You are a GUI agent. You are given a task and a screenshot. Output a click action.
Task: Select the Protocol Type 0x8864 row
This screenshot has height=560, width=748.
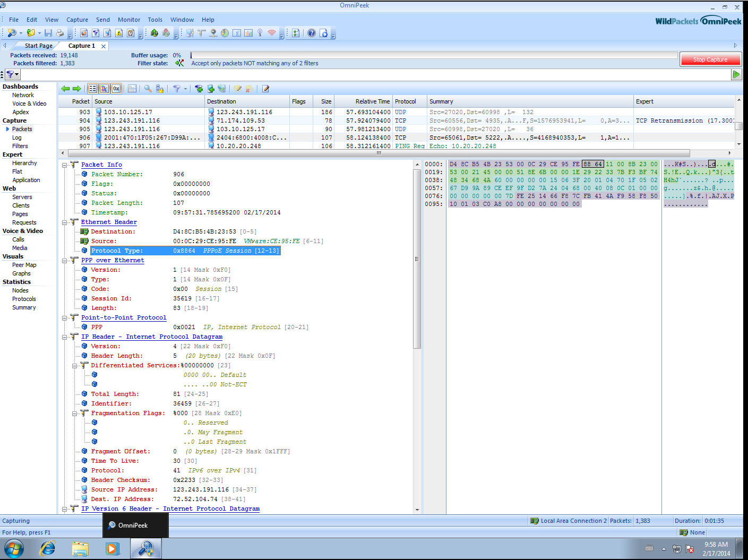185,251
